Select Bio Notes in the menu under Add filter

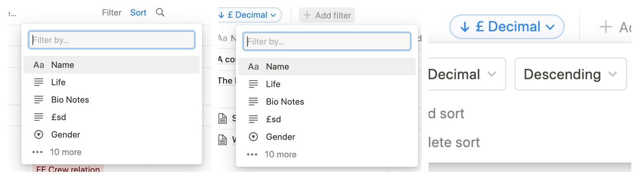click(x=285, y=102)
